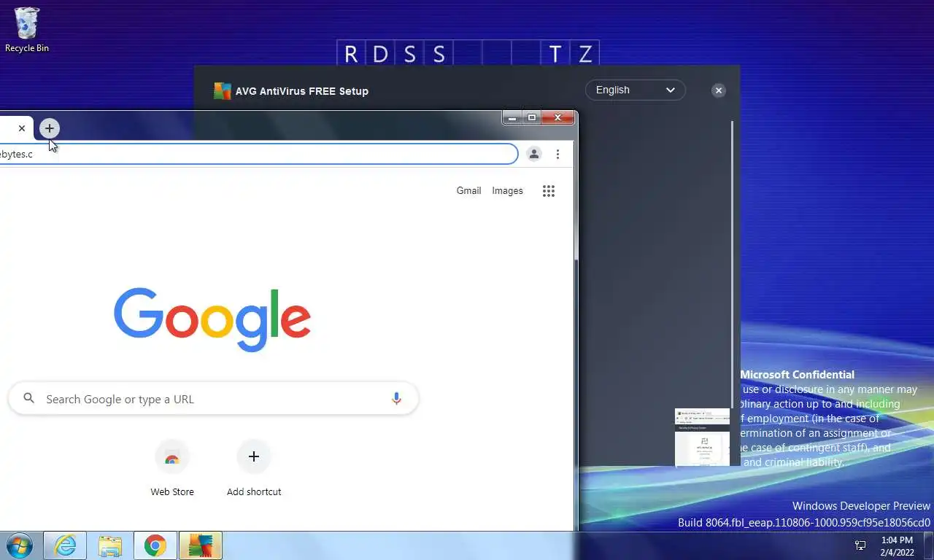Click the letter T tile on desktop gadget

555,54
